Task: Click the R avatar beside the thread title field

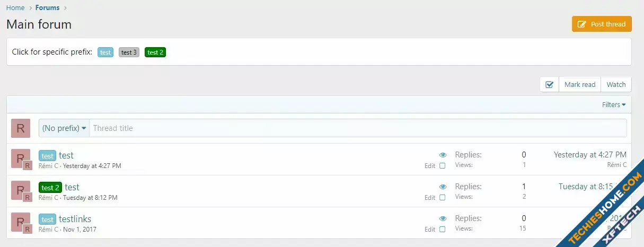Action: tap(20, 128)
